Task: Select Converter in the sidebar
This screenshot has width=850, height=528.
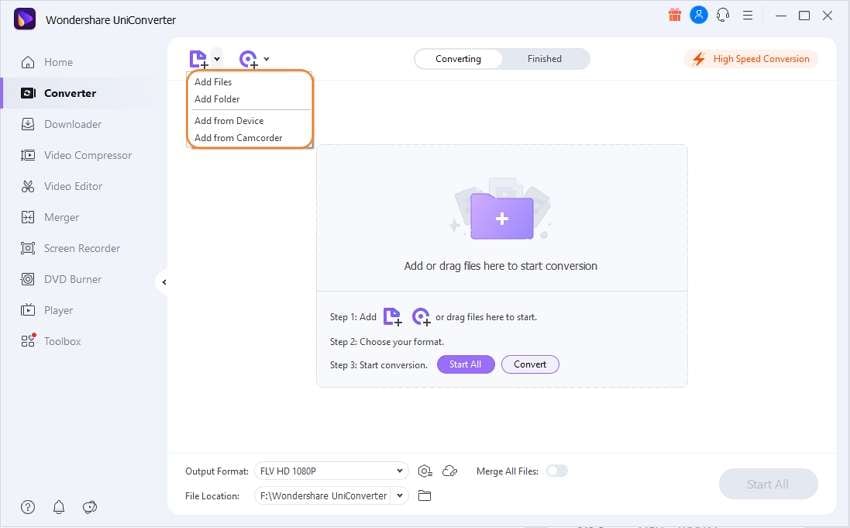Action: (x=58, y=93)
